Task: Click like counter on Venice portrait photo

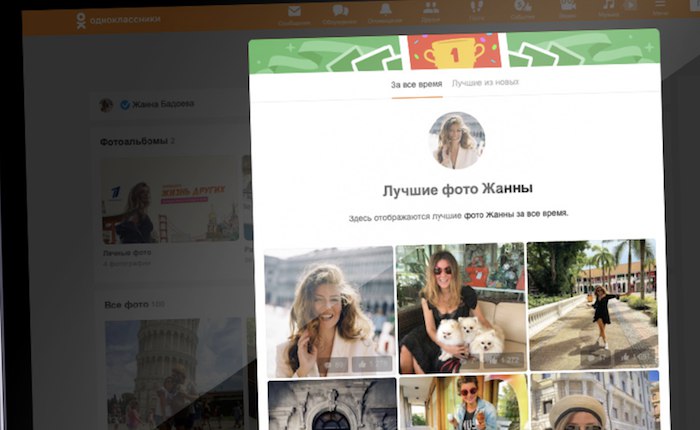Action: (x=372, y=364)
